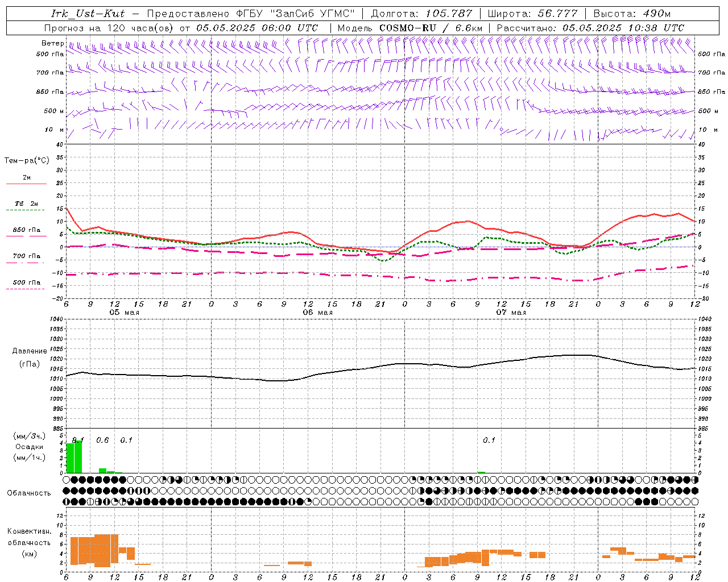The image size is (728, 582).
Task: Click the 2м temperature legend line
Action: coord(26,184)
